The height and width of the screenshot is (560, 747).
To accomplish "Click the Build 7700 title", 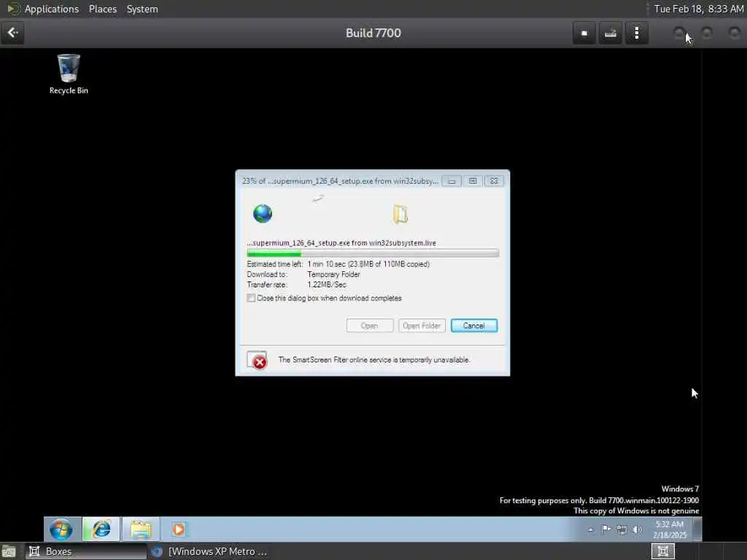I will 373,33.
